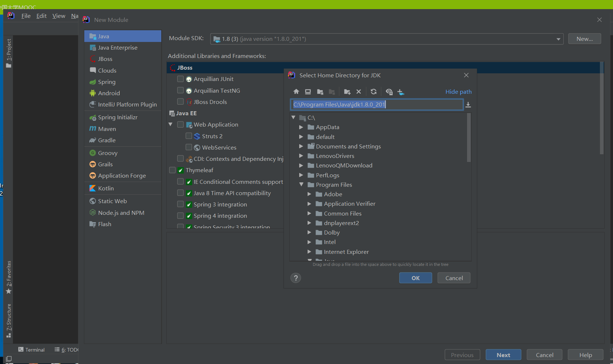Select Kotlin module type

(x=123, y=188)
